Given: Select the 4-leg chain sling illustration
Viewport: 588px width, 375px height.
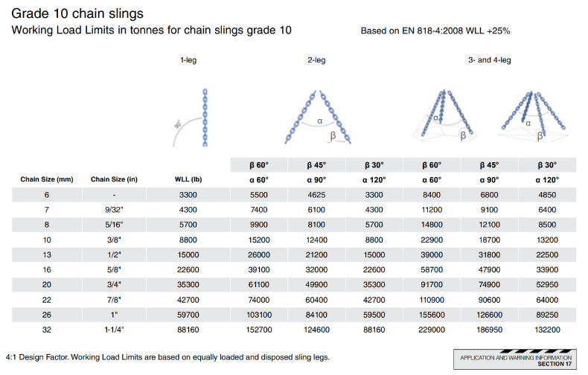Looking at the screenshot, I should click(x=531, y=114).
